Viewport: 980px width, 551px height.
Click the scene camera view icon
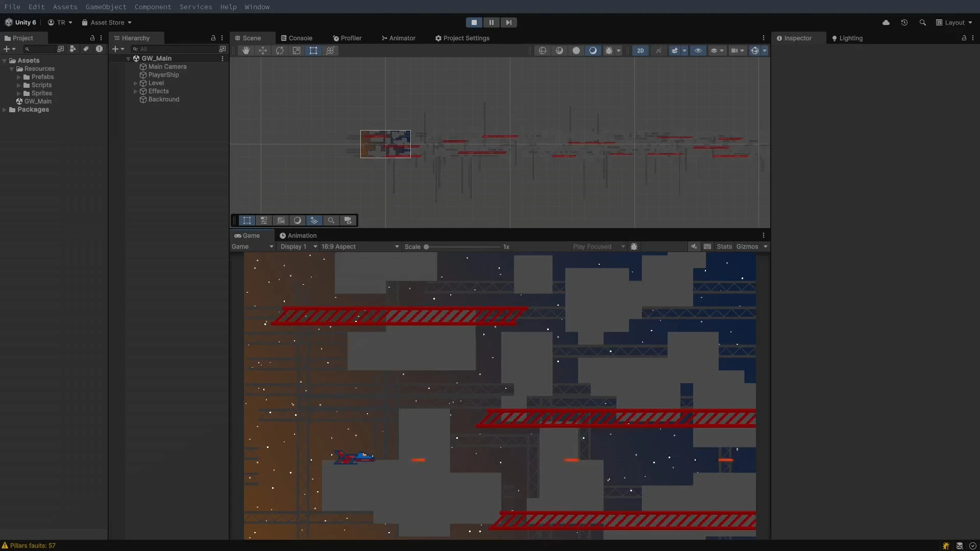348,220
